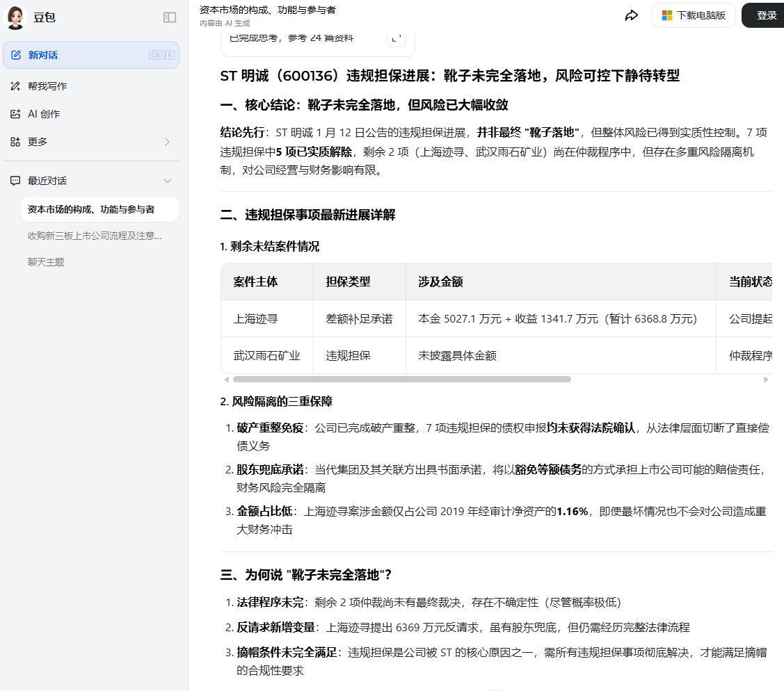Click 已完成思考，参考 24 篇资料 text

coord(291,38)
